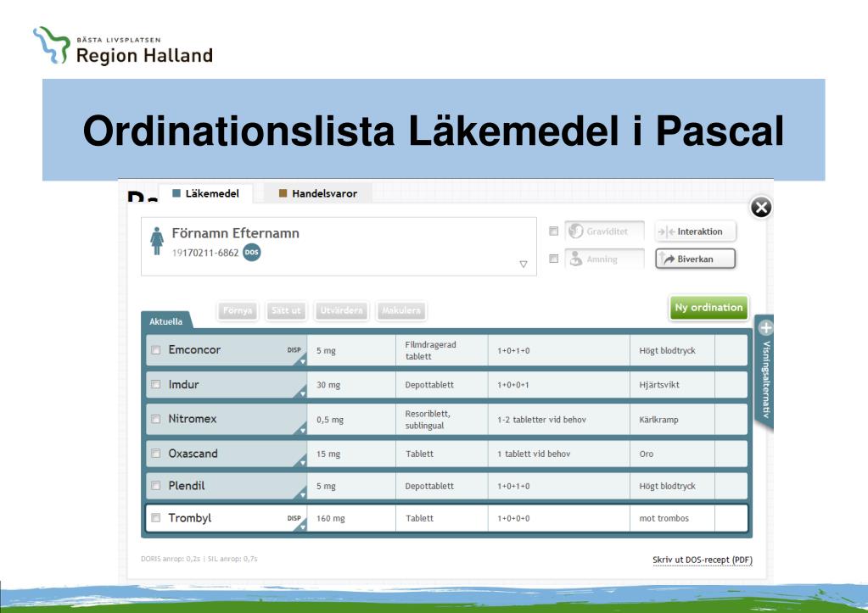Click the 30 mg strength cell

(x=351, y=385)
